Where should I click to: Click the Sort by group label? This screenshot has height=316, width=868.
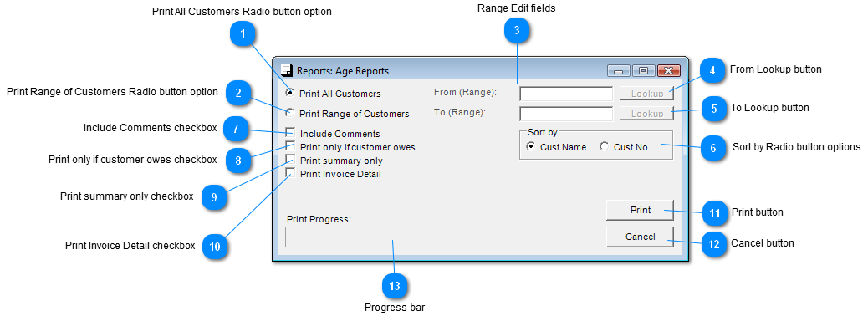click(x=543, y=132)
